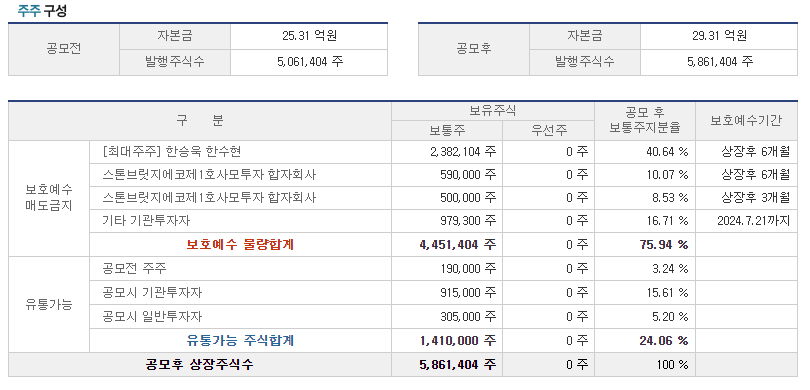Click the 공모 후 보통주지분율 header
The width and height of the screenshot is (810, 390).
(645, 120)
